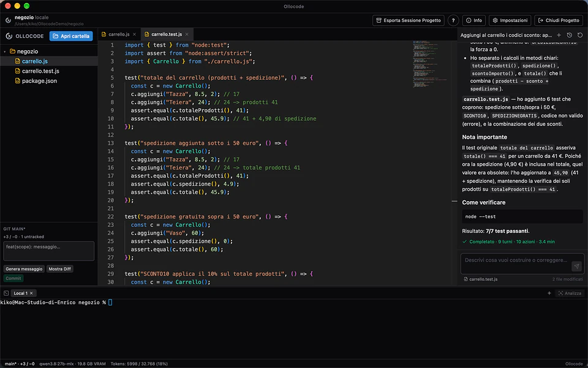
Task: Click the project logo icon next to negozio
Action: click(8, 20)
